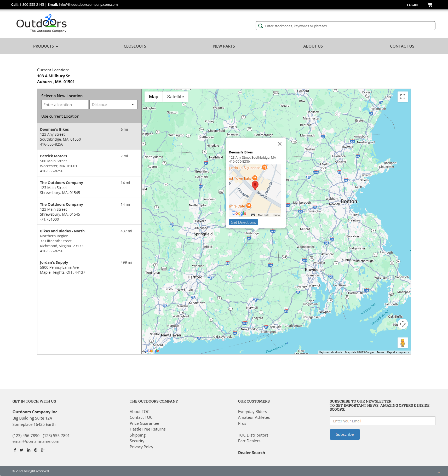Open the Privacy Polcy footer link
This screenshot has width=448, height=476.
[x=141, y=447]
